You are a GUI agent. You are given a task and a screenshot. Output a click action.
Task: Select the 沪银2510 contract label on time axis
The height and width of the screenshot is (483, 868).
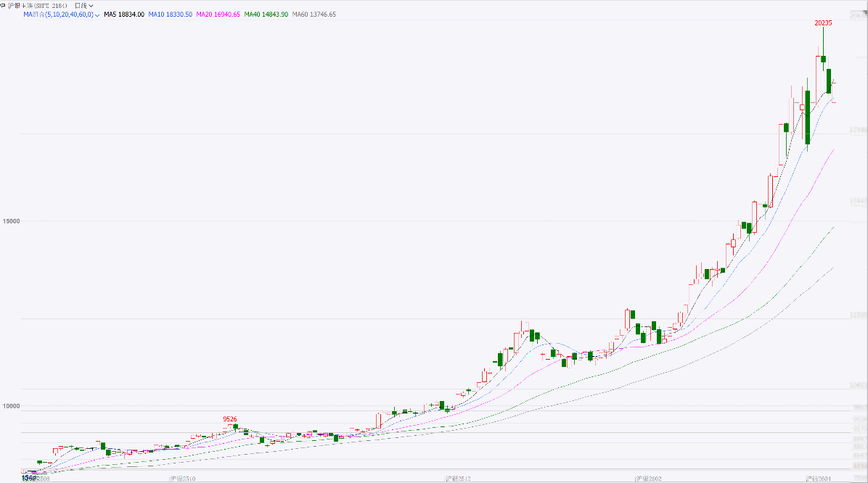click(x=181, y=479)
